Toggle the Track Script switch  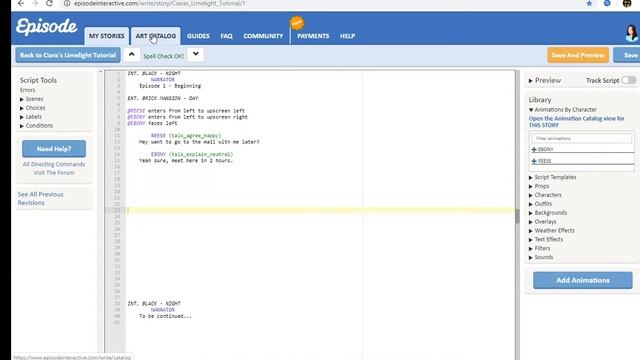[629, 80]
